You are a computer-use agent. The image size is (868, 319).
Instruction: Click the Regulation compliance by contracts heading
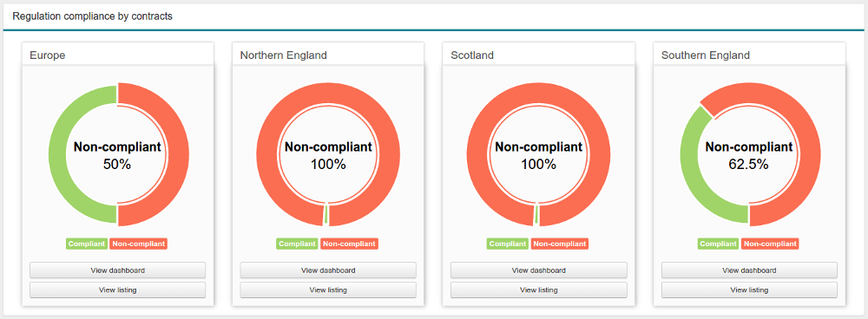93,16
